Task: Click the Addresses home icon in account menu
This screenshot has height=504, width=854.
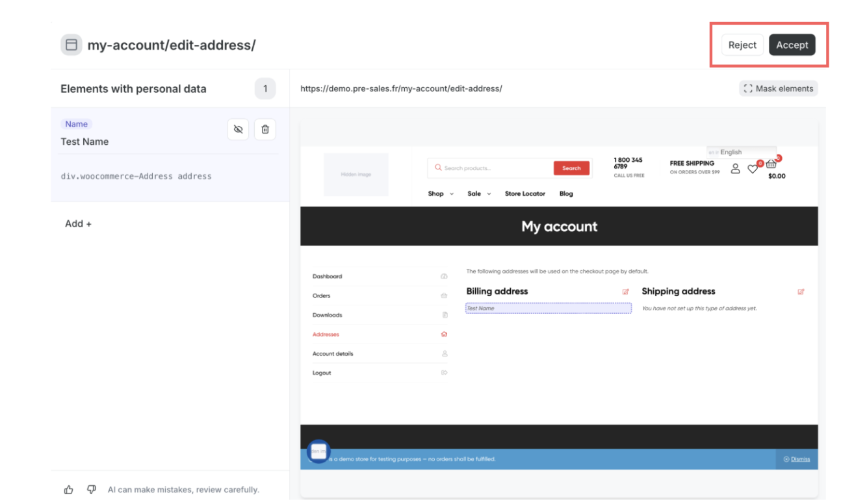Action: tap(445, 334)
